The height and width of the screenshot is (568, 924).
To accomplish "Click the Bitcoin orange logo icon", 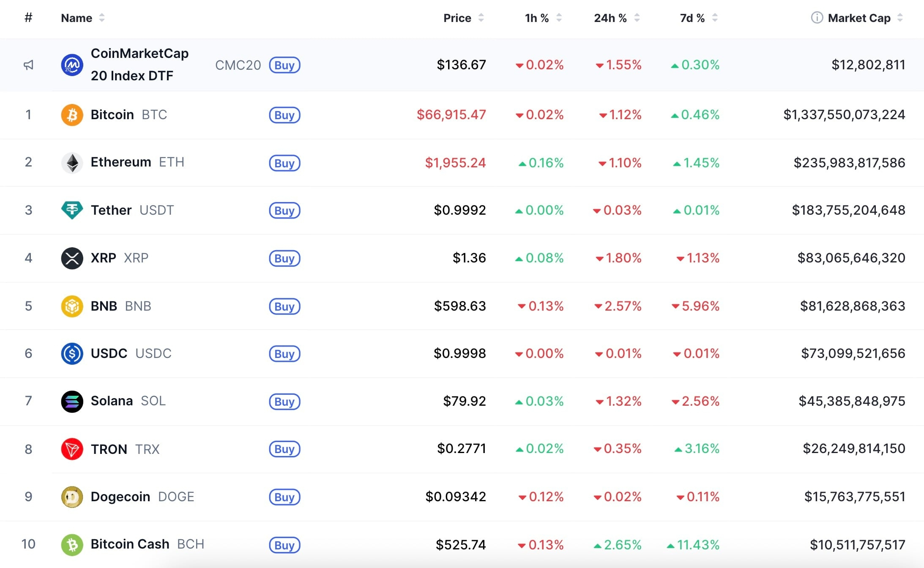I will pos(72,115).
